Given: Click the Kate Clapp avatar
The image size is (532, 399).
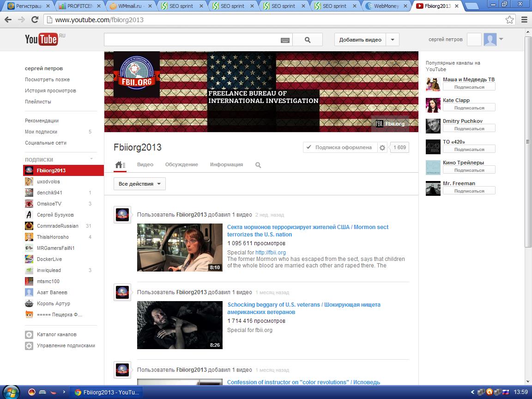Looking at the screenshot, I should pyautogui.click(x=433, y=105).
